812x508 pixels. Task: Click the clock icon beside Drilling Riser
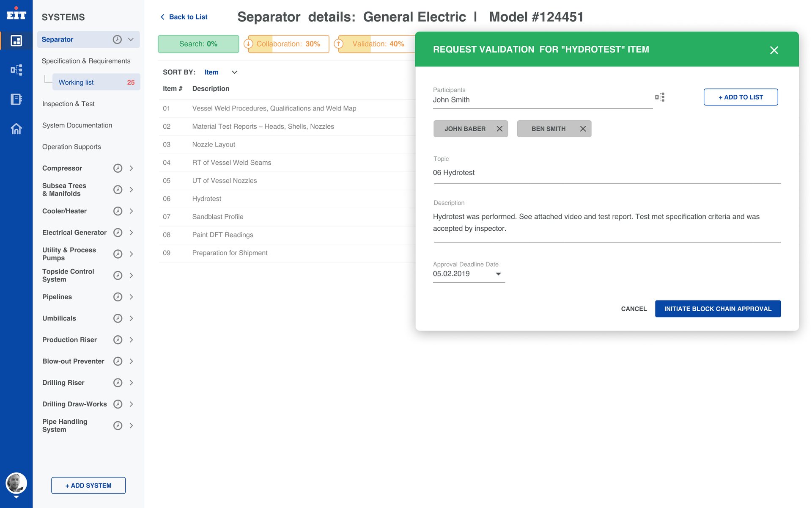click(118, 383)
